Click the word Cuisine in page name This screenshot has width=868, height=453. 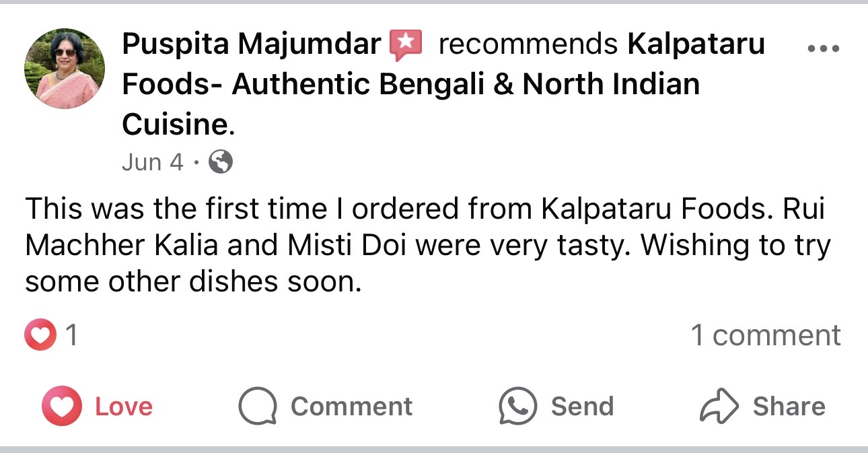175,124
